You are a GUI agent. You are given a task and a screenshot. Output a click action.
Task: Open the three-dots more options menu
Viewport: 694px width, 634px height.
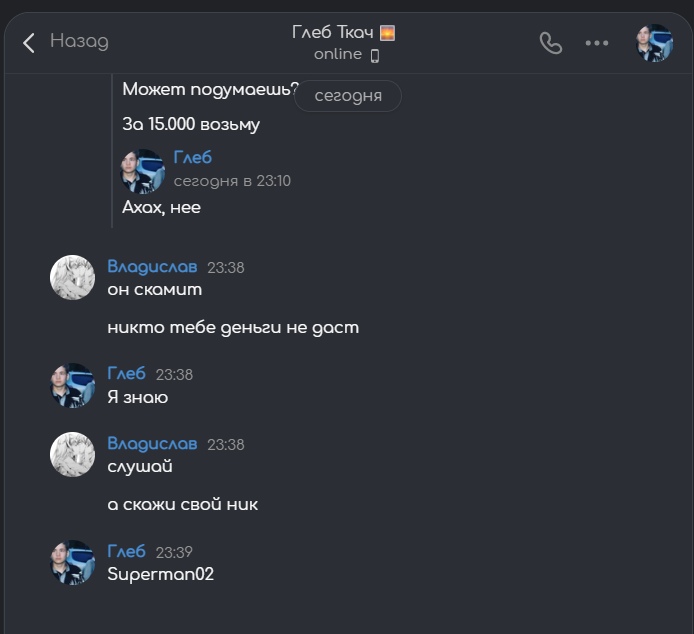click(597, 42)
